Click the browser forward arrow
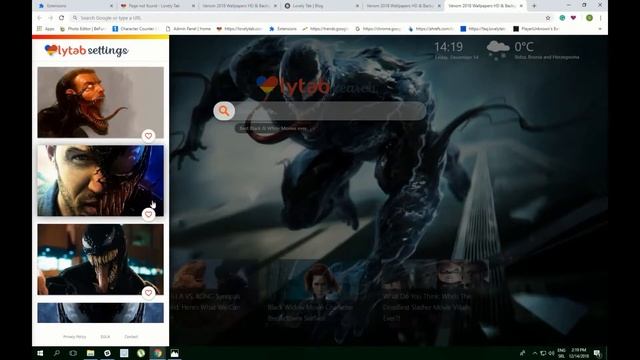 pyautogui.click(x=51, y=18)
